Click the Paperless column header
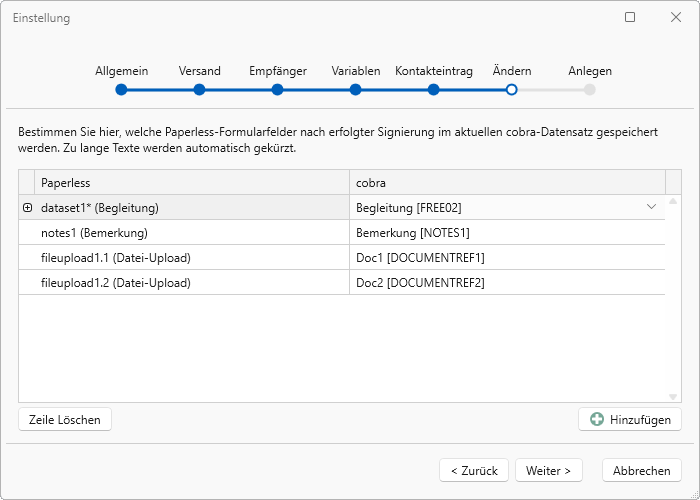The width and height of the screenshot is (700, 500). [192, 183]
